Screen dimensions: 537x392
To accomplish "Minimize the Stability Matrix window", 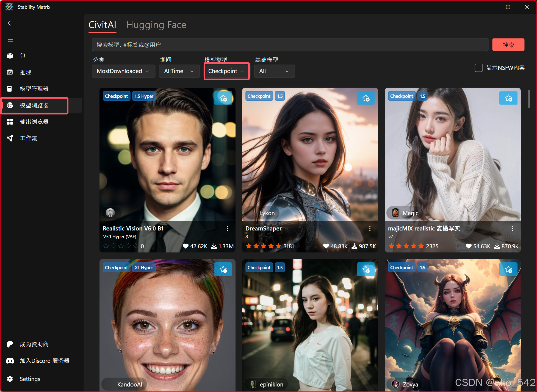I will tap(489, 7).
